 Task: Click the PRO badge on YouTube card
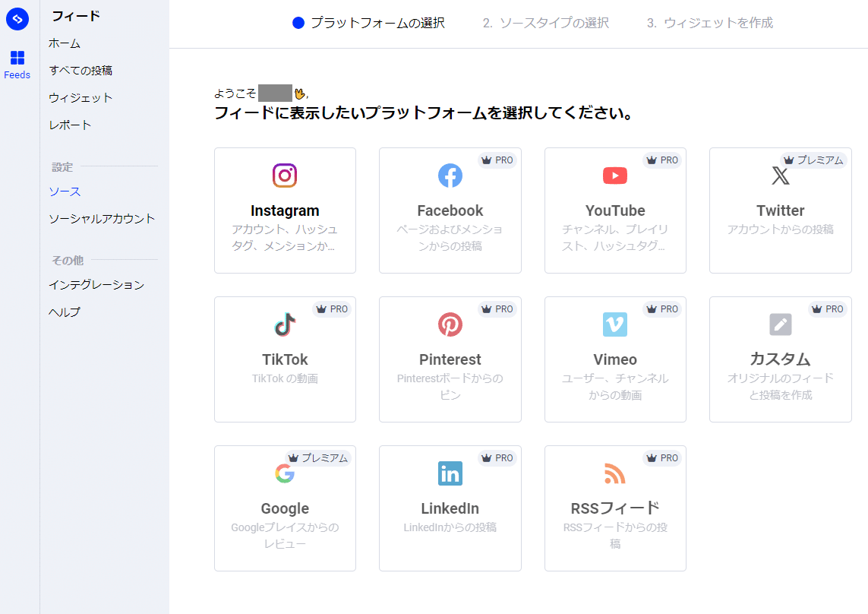(x=662, y=160)
